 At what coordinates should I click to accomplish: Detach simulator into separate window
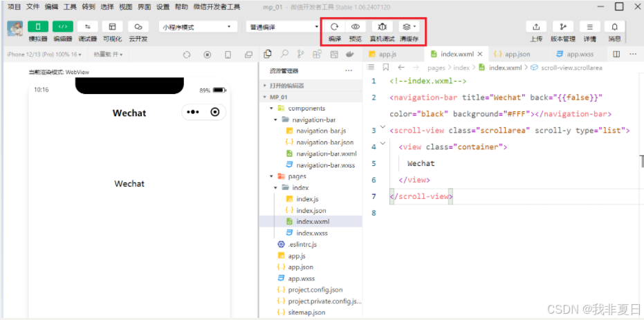click(248, 55)
